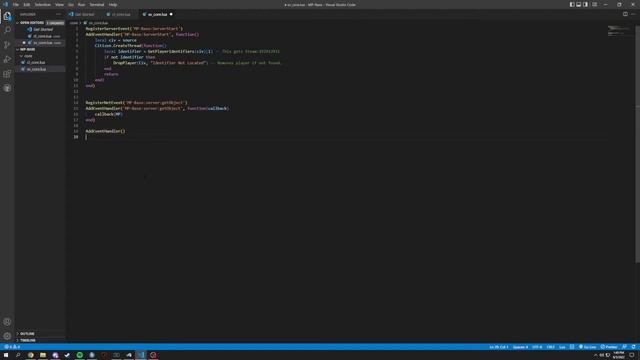Open Windows taskbar search
Screen dimensions: 640x360
[18, 355]
